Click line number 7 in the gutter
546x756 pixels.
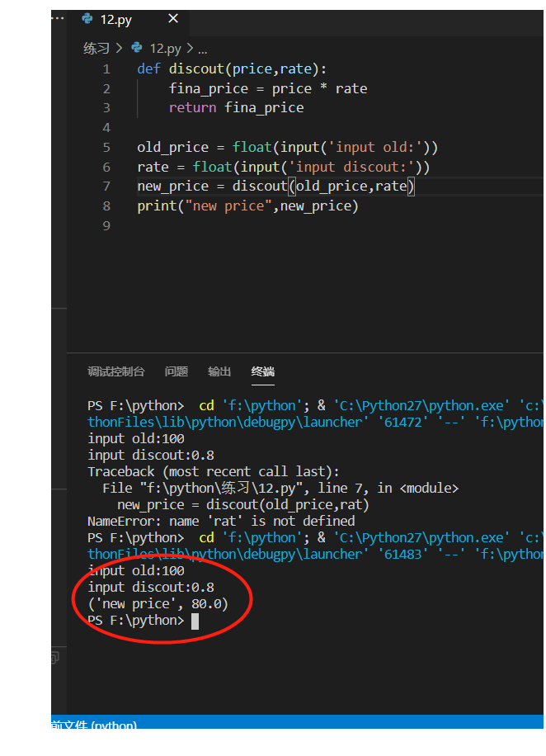(x=106, y=186)
